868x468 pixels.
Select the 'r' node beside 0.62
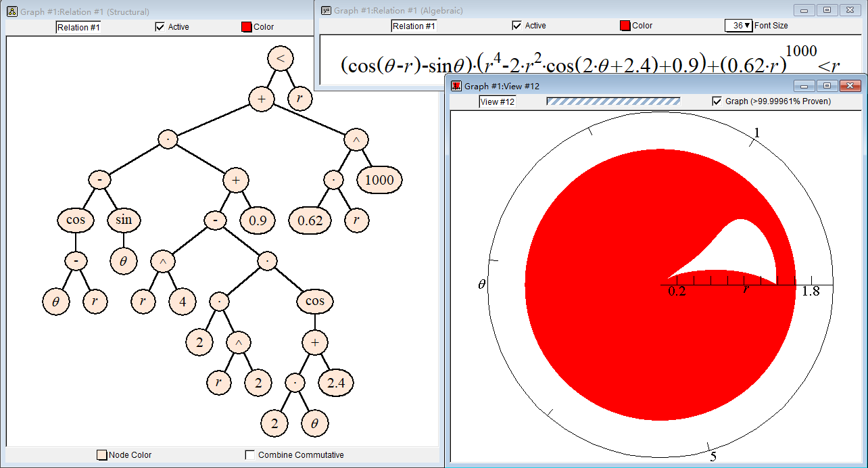click(x=356, y=220)
